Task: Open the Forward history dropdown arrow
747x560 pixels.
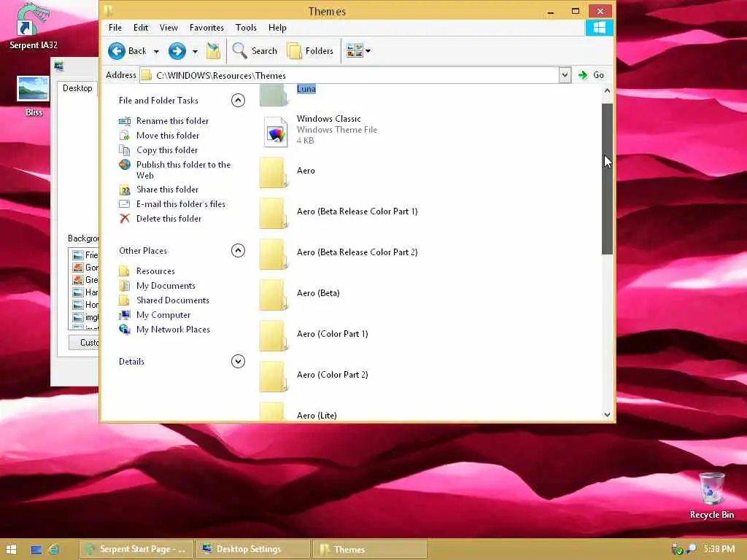Action: [x=195, y=52]
